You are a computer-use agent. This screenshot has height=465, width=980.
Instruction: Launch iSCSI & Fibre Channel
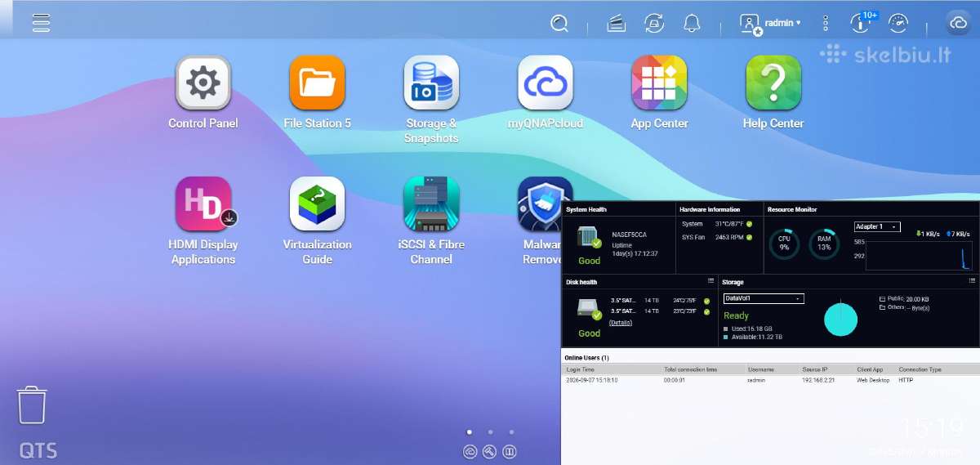[431, 221]
